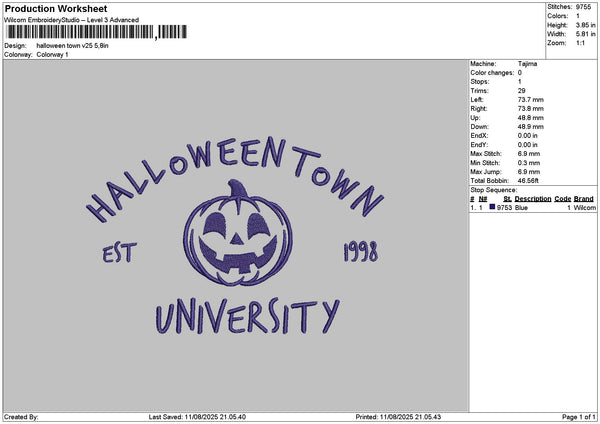The image size is (600, 424).
Task: Select the Wilcom EmbroideryStudio Level 3 Advanced line
Action: [72, 20]
